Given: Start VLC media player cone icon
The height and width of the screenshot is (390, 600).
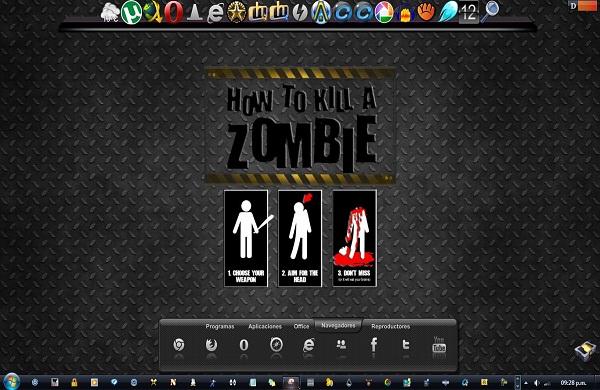Looking at the screenshot, I should 194,13.
